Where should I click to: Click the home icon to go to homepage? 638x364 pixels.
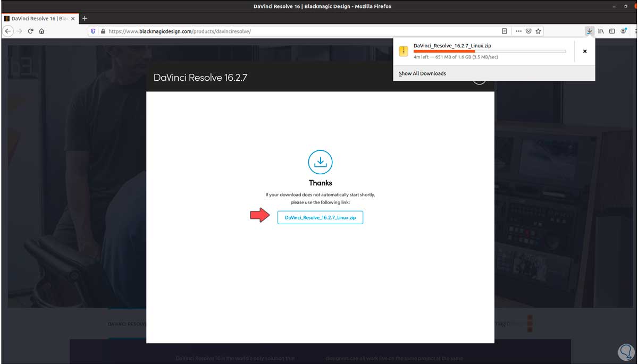tap(42, 31)
